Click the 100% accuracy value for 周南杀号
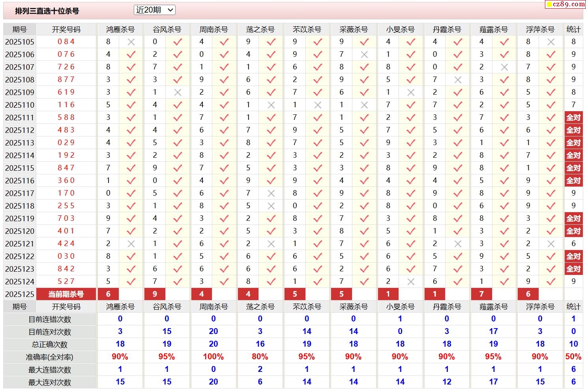Screen dimensions: 586x392 (x=213, y=357)
